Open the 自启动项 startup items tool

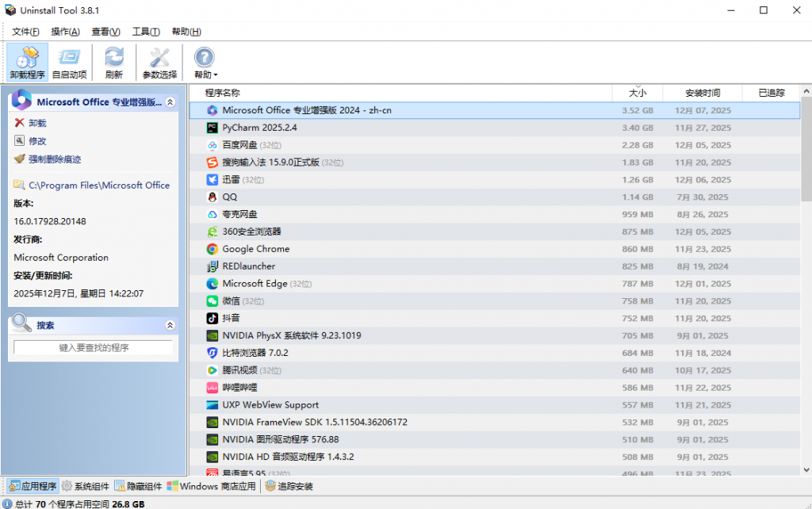pos(69,62)
